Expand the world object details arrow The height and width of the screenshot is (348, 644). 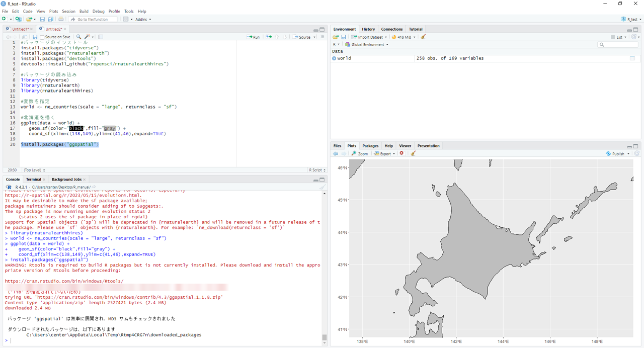pyautogui.click(x=334, y=58)
